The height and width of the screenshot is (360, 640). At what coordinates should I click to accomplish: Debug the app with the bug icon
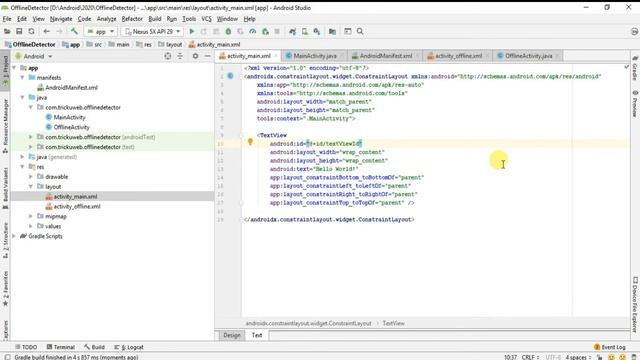click(228, 31)
